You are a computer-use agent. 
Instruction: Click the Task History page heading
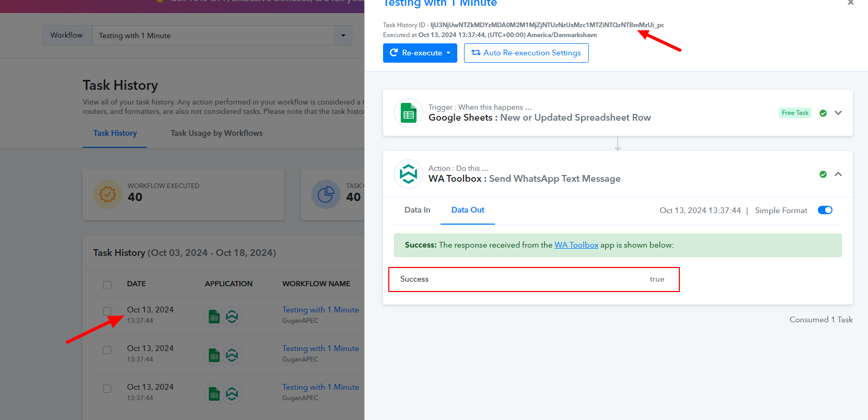(120, 85)
